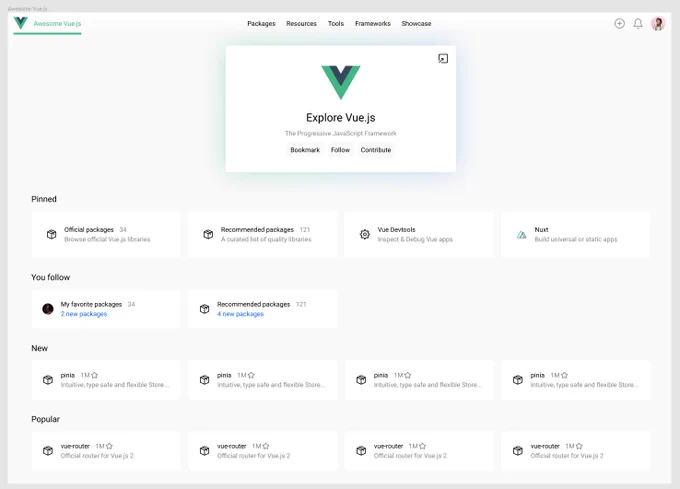
Task: Open the Packages menu
Action: pos(261,23)
